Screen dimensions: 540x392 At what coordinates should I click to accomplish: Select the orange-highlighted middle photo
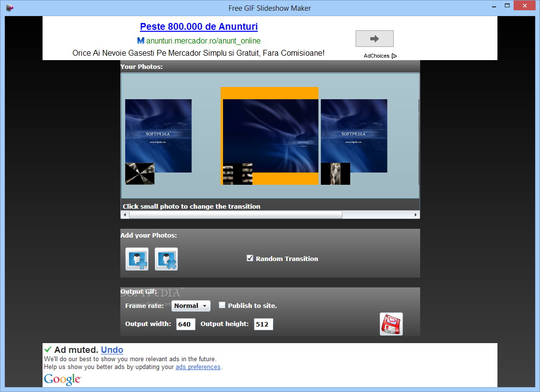270,135
